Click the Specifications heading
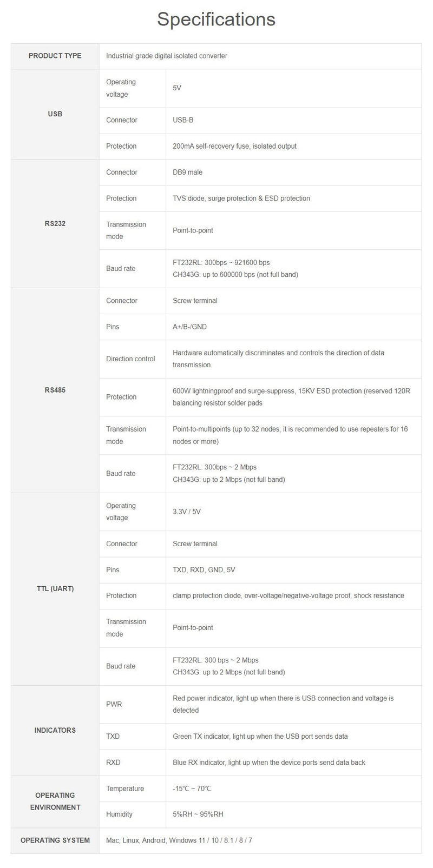 pyautogui.click(x=216, y=19)
